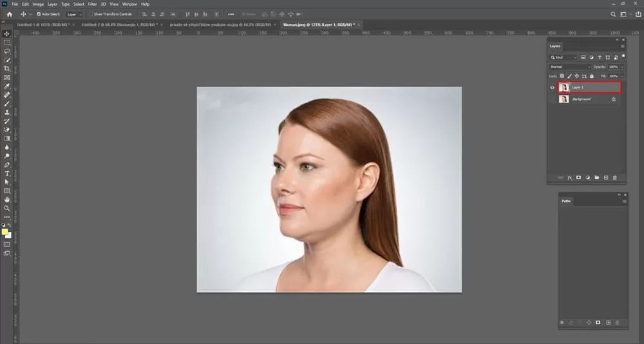The width and height of the screenshot is (644, 344).
Task: Expand the Opacity slider arrow
Action: click(622, 66)
